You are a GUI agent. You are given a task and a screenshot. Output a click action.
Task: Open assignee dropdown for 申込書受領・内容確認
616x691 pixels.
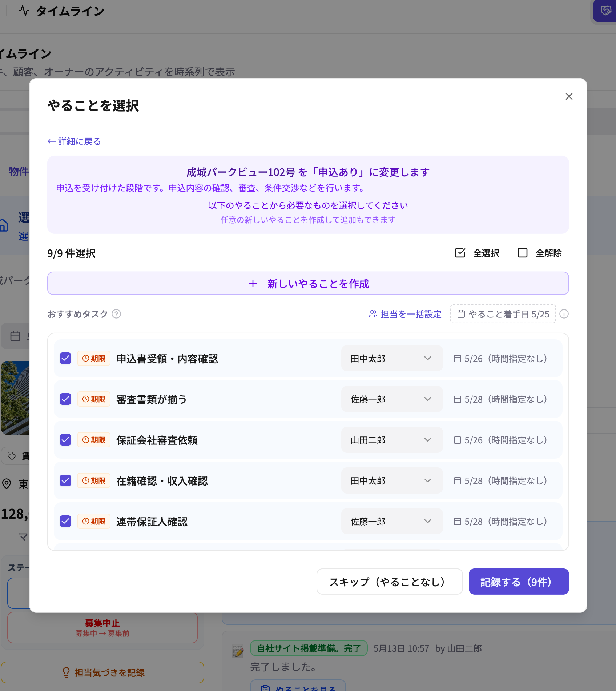pos(392,358)
